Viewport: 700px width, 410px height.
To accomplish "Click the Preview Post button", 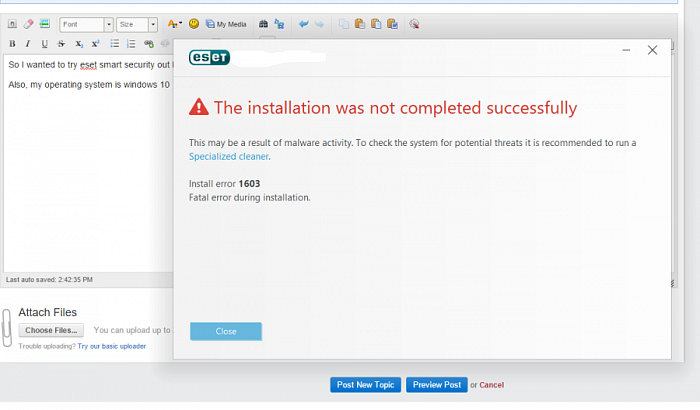I will click(x=437, y=385).
